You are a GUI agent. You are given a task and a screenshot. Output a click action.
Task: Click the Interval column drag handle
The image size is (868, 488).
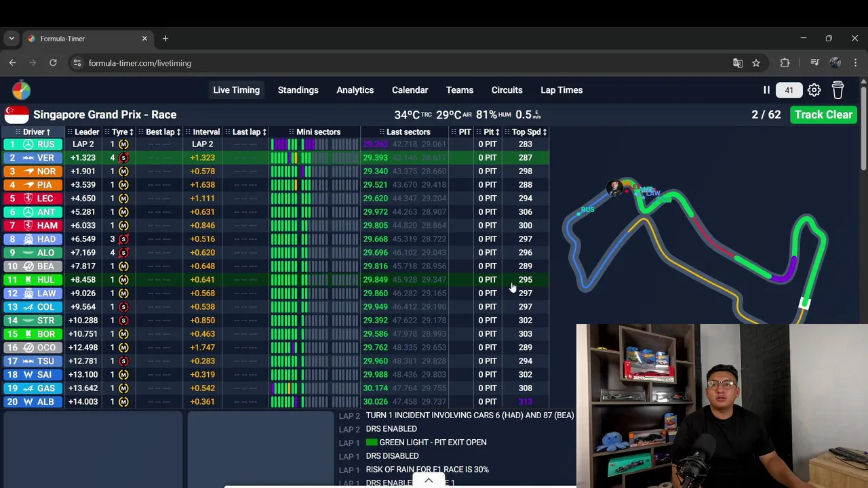pos(188,132)
